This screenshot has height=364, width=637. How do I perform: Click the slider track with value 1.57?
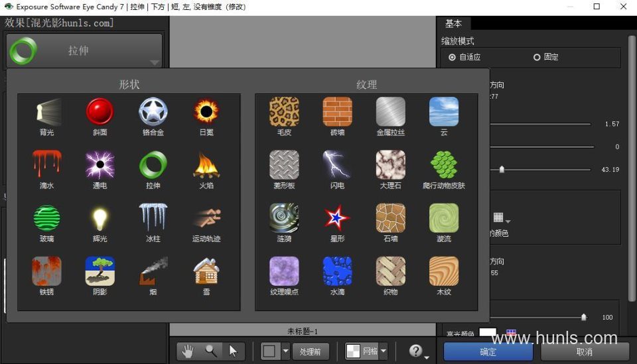point(540,124)
